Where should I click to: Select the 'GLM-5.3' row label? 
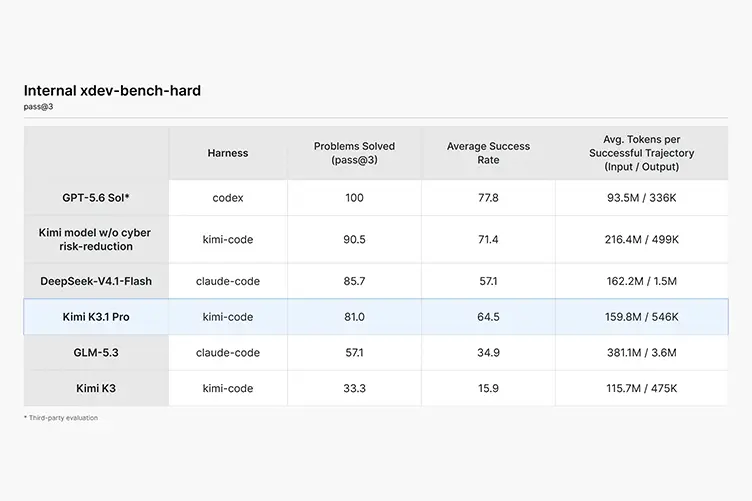96,352
